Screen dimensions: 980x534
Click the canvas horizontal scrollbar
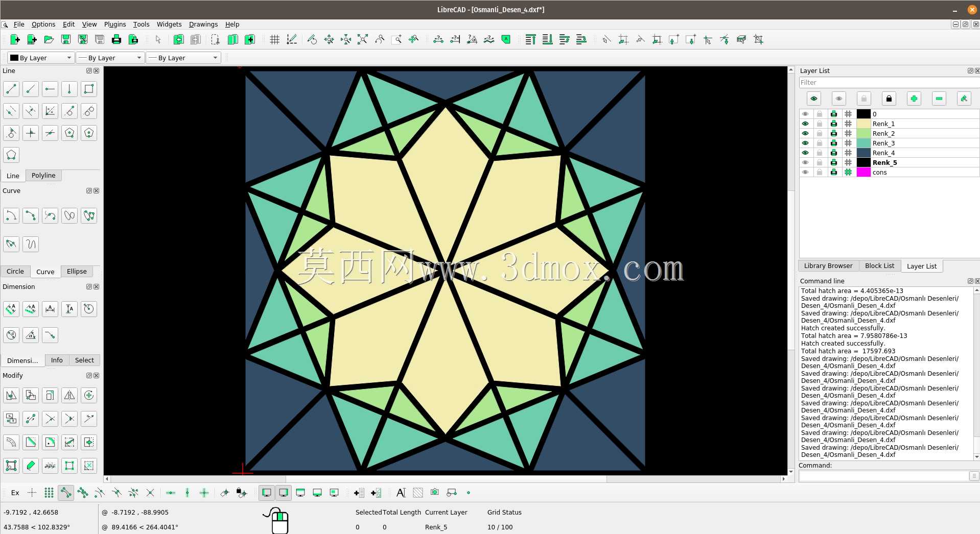tap(445, 479)
